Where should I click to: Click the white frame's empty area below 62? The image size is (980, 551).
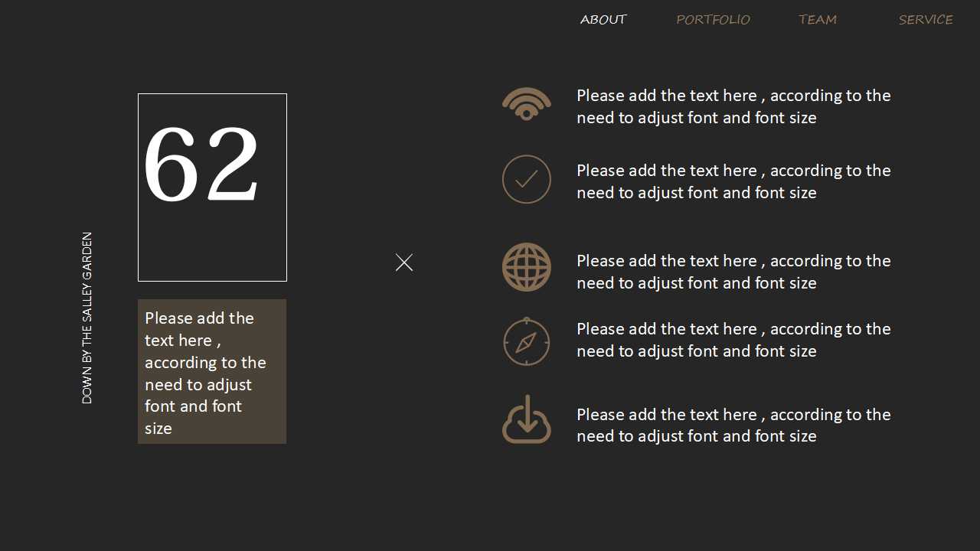[212, 249]
